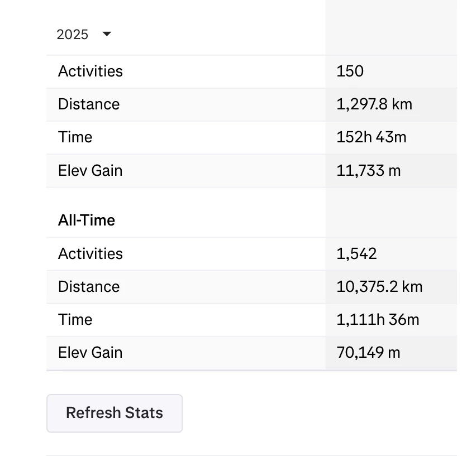The height and width of the screenshot is (456, 476).
Task: Click the Refresh Stats button
Action: click(x=115, y=413)
